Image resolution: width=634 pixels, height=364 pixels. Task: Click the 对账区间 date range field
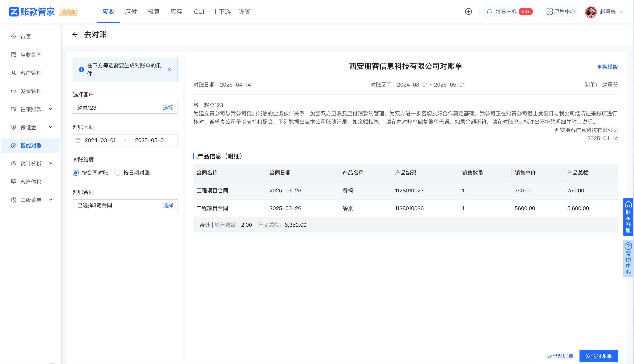125,140
